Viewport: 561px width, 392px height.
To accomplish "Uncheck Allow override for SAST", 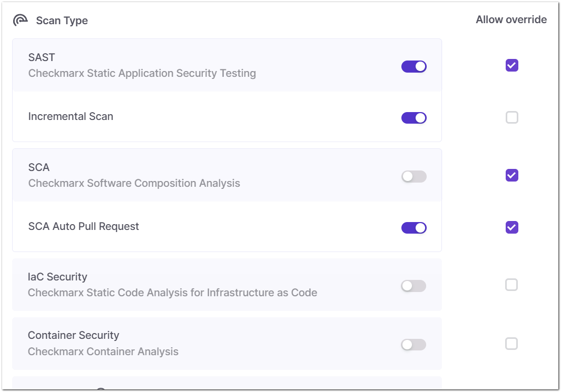I will point(512,65).
